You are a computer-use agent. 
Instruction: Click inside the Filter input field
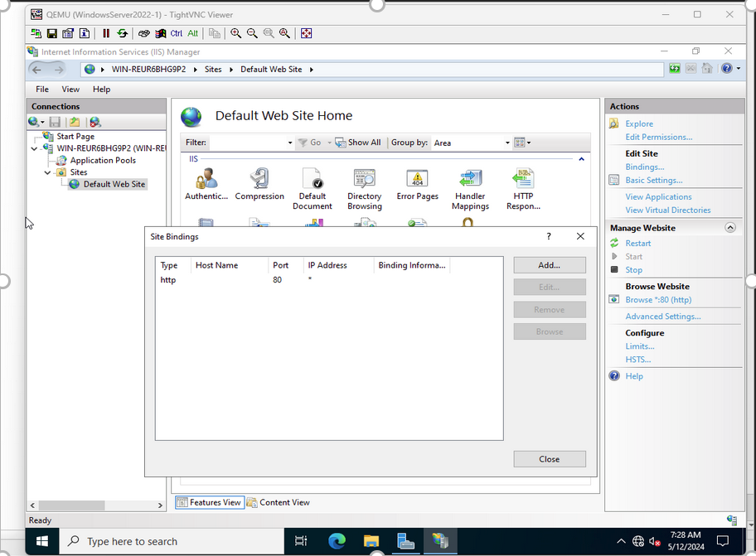(248, 143)
